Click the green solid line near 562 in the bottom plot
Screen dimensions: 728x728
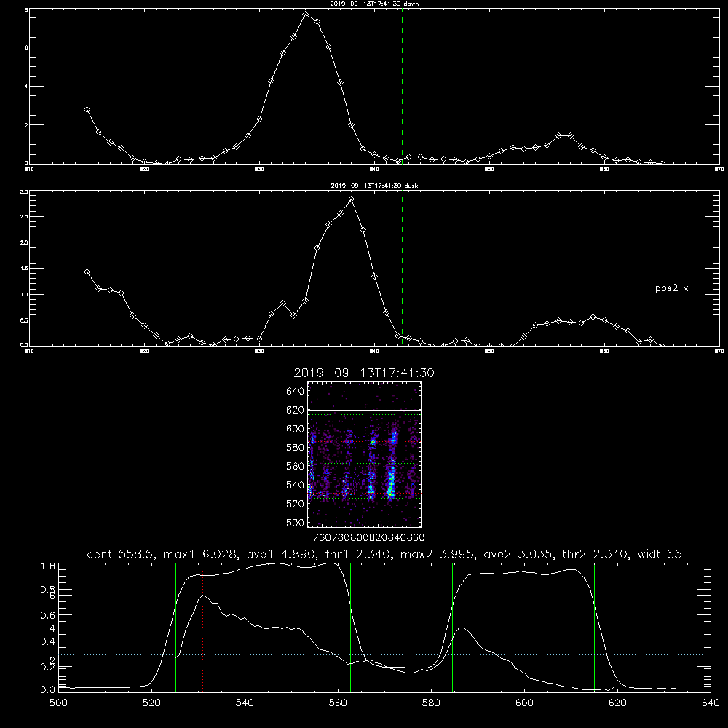coord(351,626)
